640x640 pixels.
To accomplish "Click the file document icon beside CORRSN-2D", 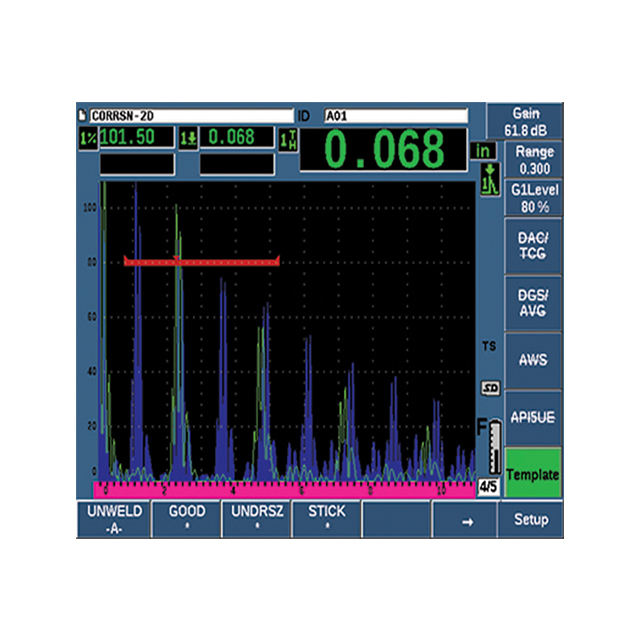I will (x=82, y=116).
